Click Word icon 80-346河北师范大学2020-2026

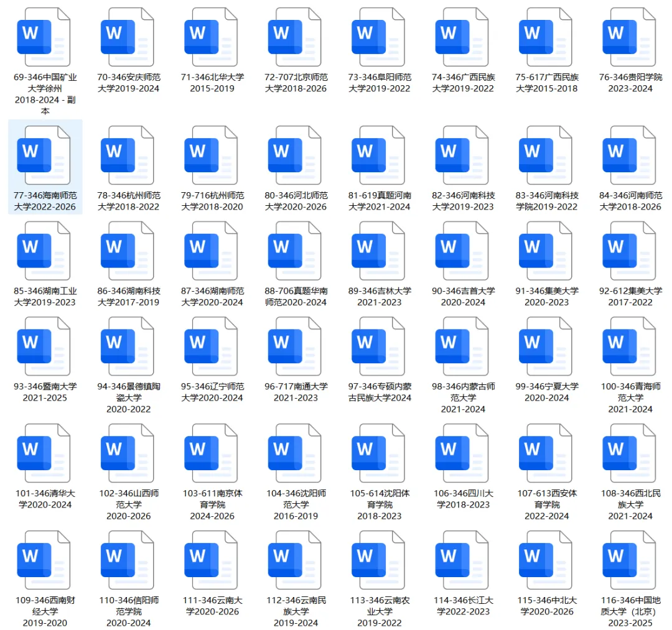pos(294,155)
